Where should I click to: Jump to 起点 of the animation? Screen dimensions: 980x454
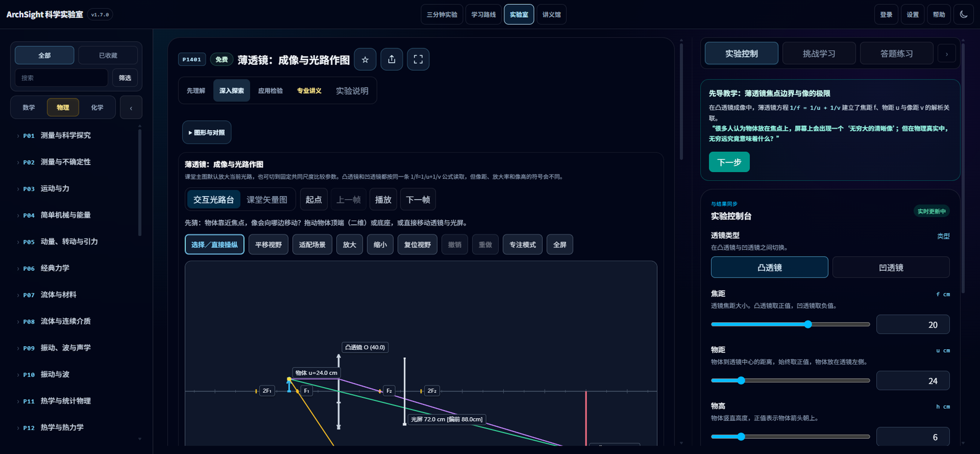[x=314, y=200]
